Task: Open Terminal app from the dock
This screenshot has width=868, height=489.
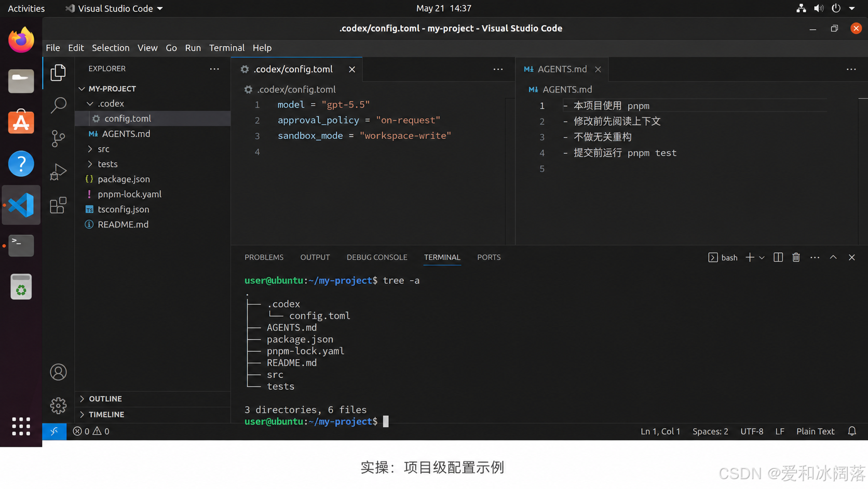Action: tap(21, 246)
